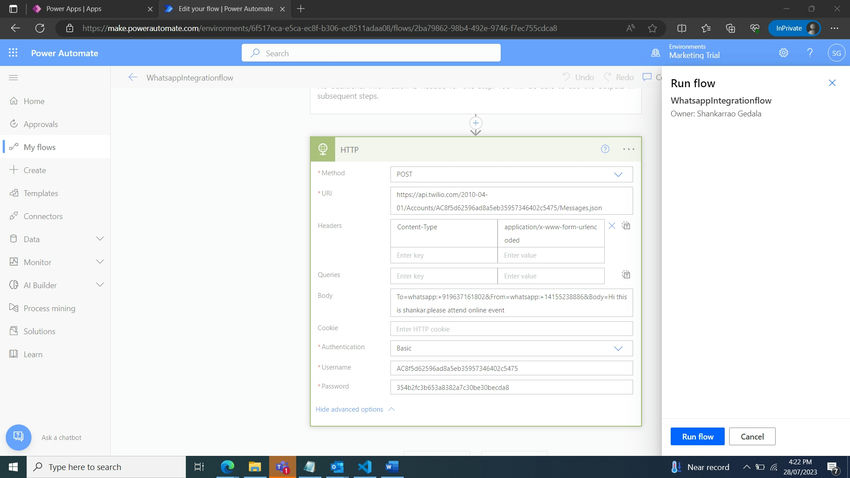Select the Edit your flow browser tab
Screen dimensions: 850x478
click(x=225, y=9)
